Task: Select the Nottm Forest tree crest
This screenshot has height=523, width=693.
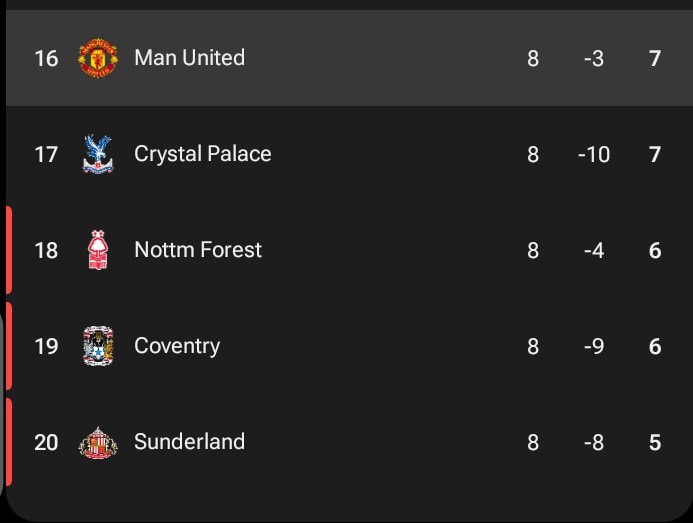Action: click(x=98, y=250)
